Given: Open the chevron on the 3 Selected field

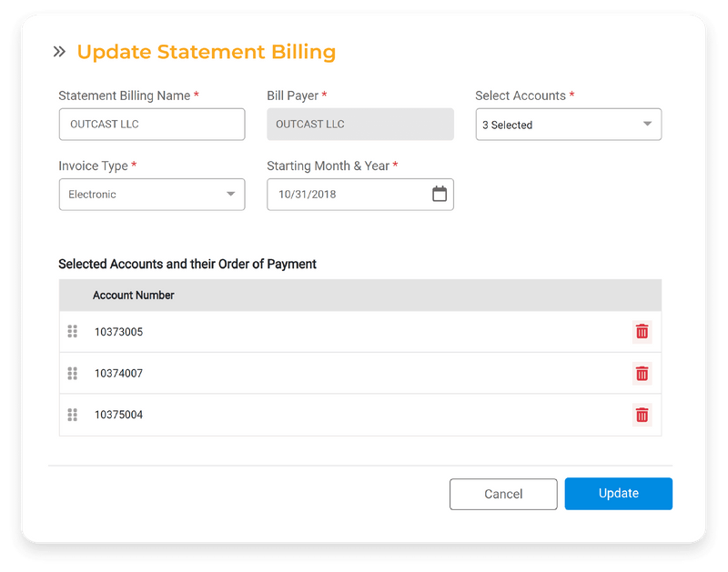Looking at the screenshot, I should coord(649,125).
